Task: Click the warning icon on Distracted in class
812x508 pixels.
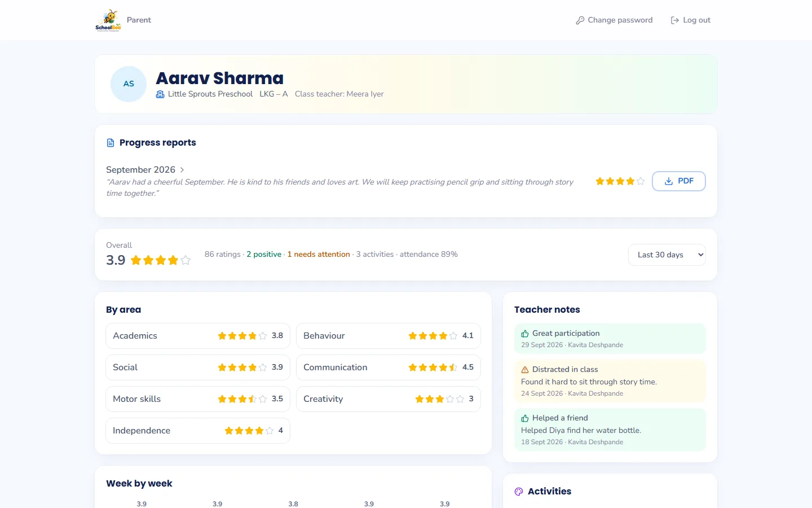Action: [525, 370]
